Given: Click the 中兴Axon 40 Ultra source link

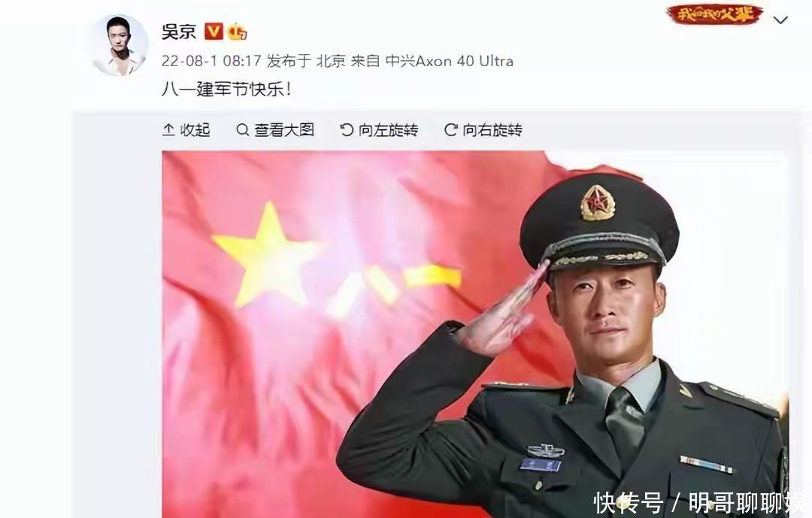Looking at the screenshot, I should click(450, 61).
